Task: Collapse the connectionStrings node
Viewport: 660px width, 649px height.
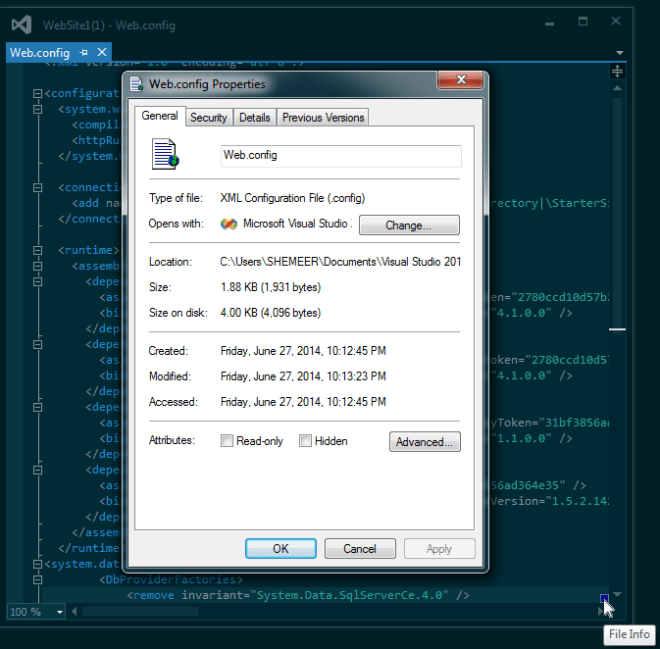Action: (x=37, y=188)
